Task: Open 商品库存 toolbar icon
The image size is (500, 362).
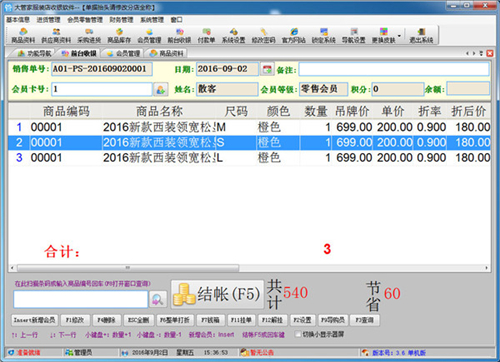Action: pyautogui.click(x=119, y=36)
